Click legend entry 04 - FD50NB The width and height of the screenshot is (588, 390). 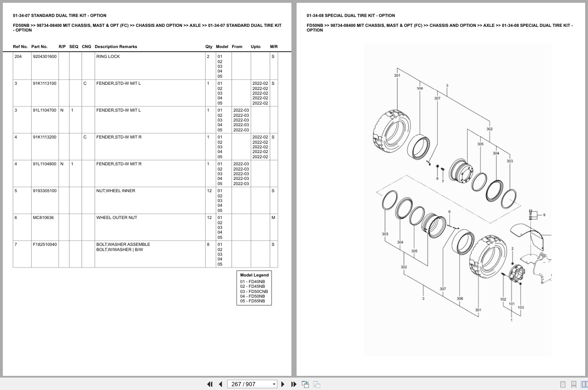pos(252,296)
